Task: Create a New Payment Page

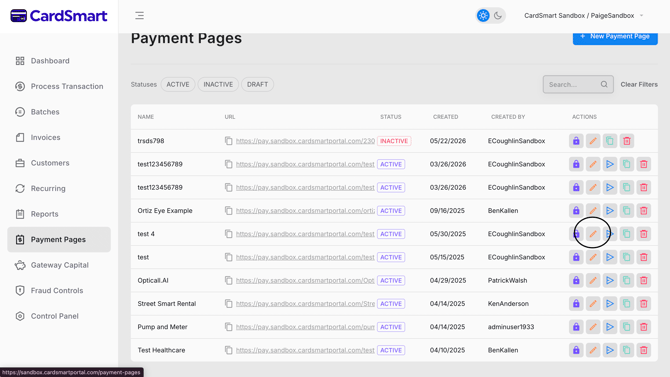Action: point(615,37)
